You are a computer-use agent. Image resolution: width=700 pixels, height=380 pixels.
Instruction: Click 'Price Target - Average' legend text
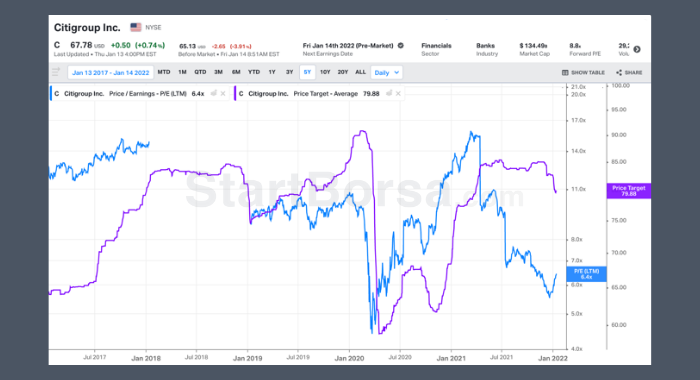(325, 93)
